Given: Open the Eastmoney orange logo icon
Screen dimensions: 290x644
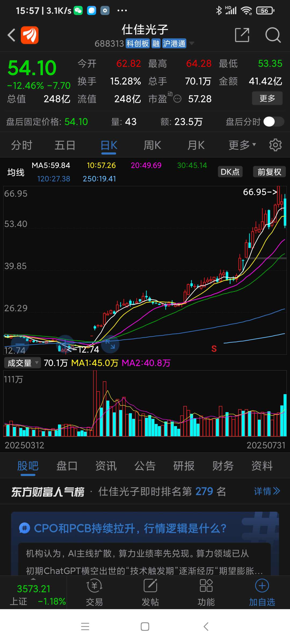Looking at the screenshot, I should pos(30,35).
